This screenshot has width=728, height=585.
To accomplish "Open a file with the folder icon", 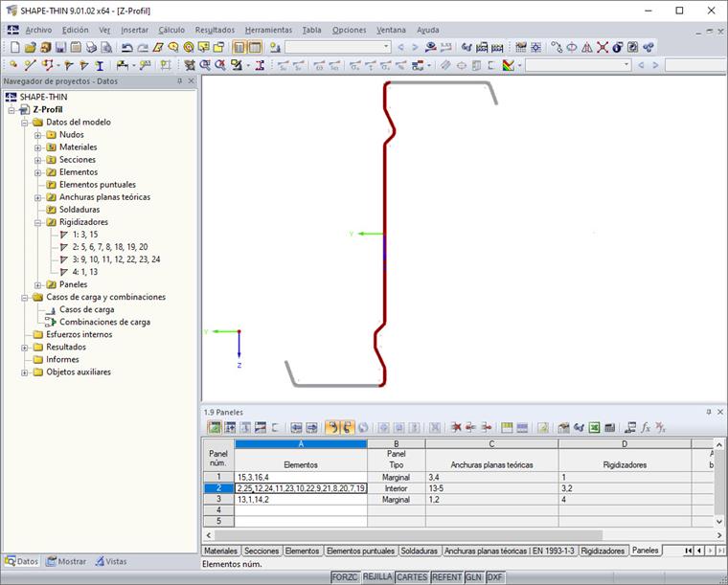I will 31,47.
